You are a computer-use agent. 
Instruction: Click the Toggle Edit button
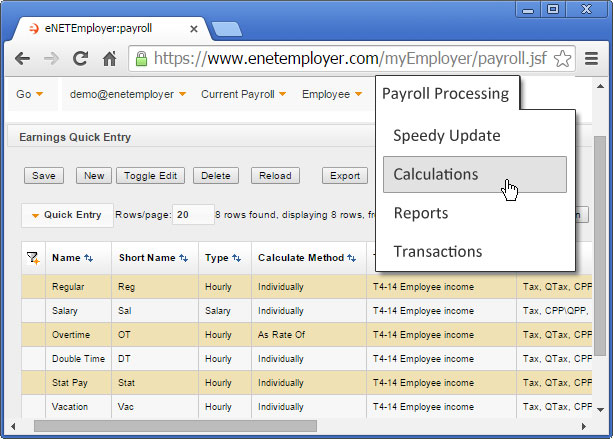[x=151, y=176]
